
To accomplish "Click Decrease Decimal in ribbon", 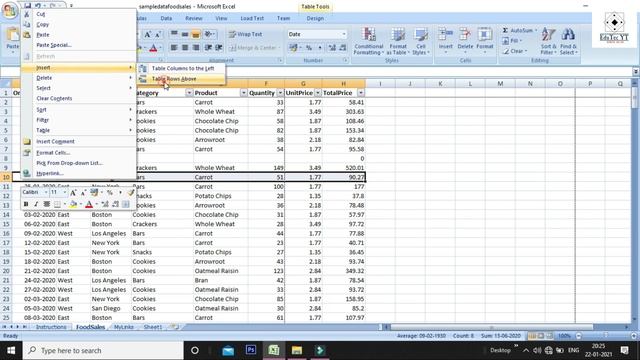I will (343, 48).
